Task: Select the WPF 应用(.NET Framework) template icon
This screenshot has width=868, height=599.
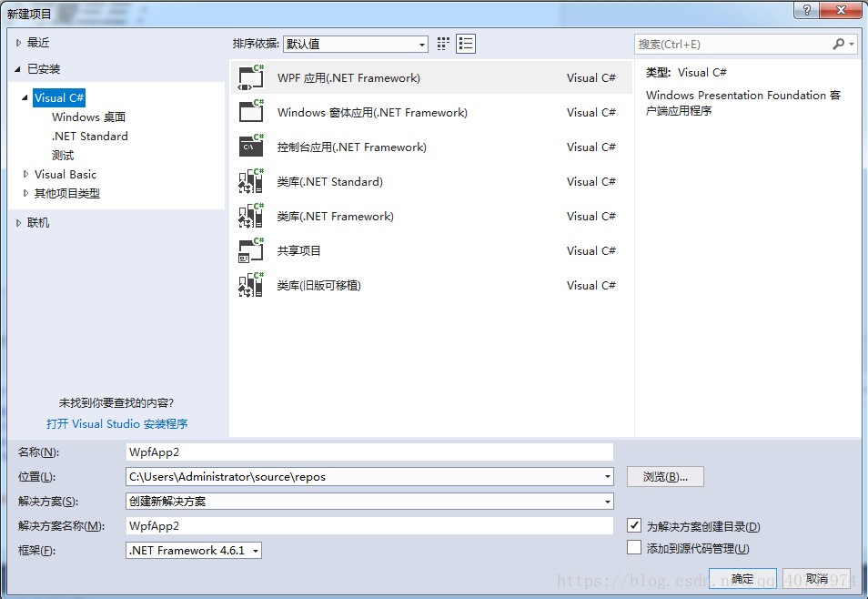Action: click(x=251, y=78)
